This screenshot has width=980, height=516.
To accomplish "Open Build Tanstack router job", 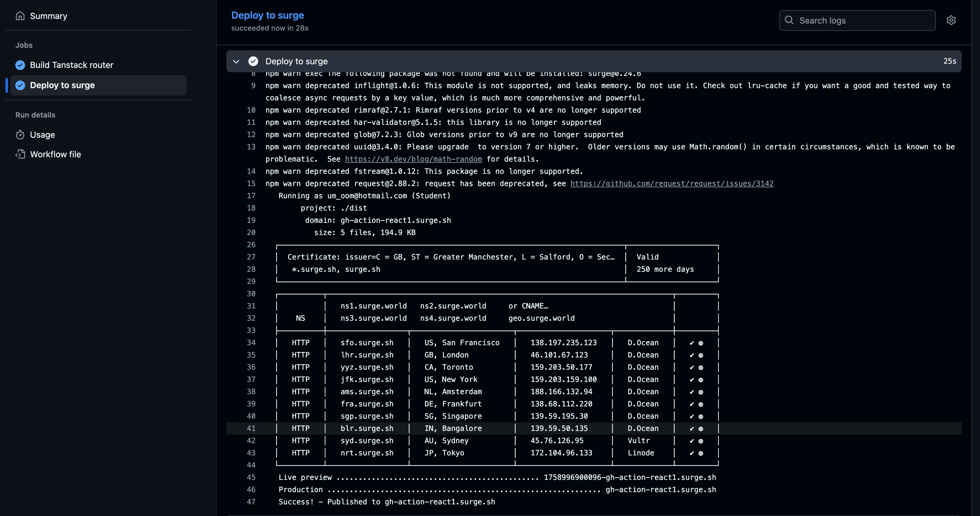I will (72, 65).
